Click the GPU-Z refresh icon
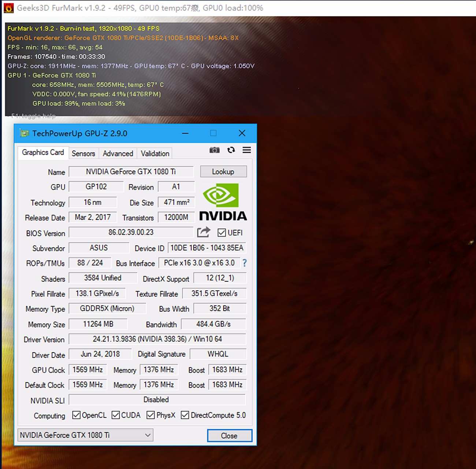The image size is (476, 469). [231, 150]
